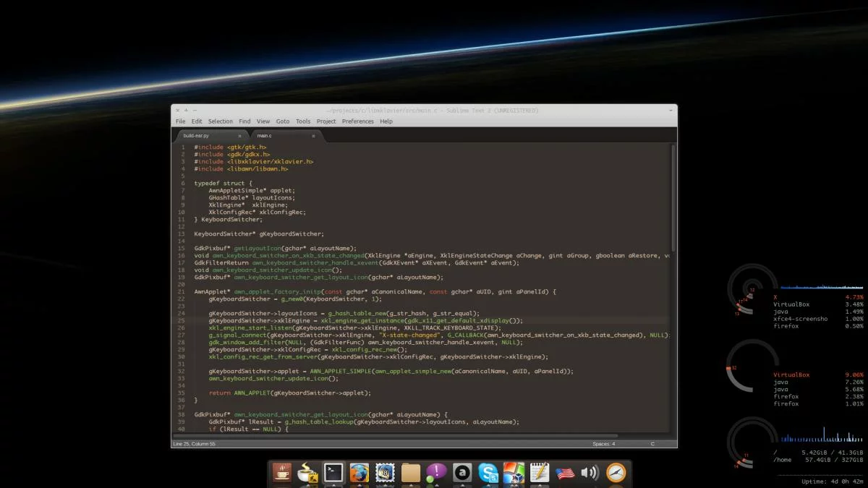Open the Spaces: 4 indentation selector
The image size is (868, 488).
(603, 444)
